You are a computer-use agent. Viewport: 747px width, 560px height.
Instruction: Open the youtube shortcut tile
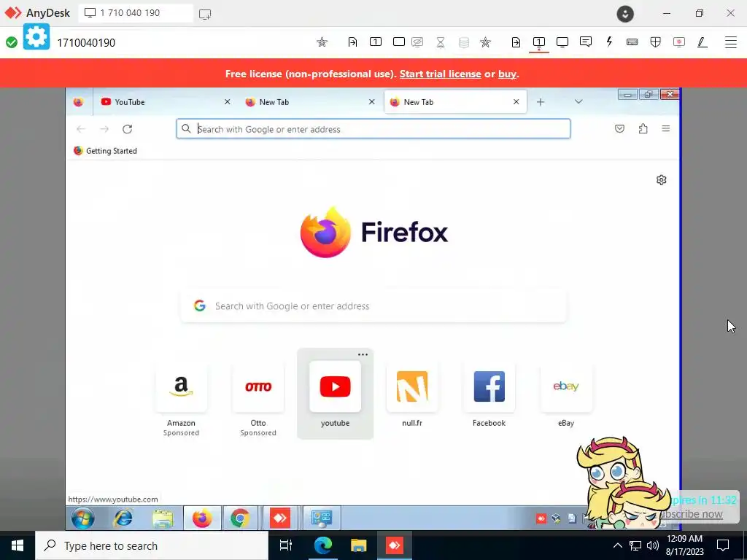[335, 394]
